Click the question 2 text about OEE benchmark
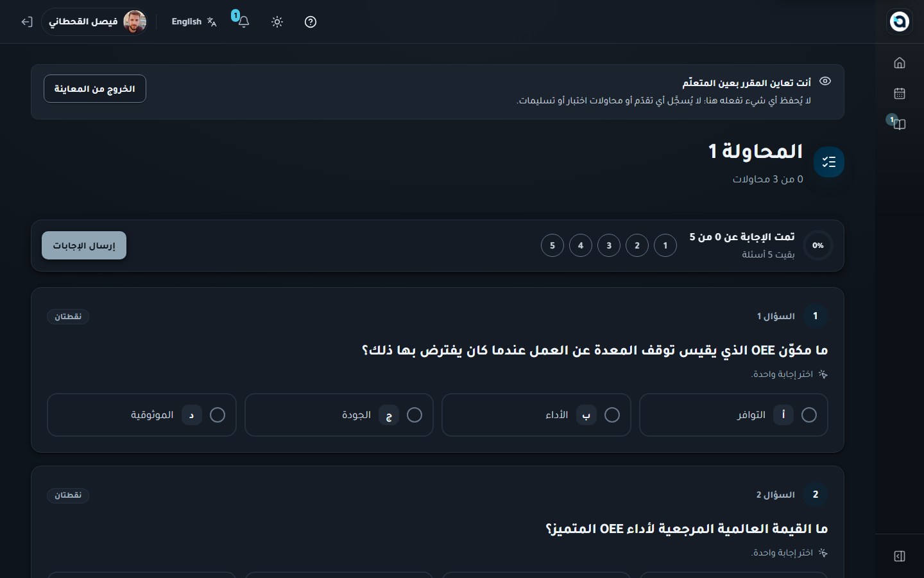 click(687, 529)
